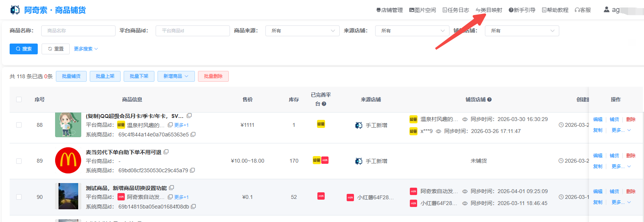Open 店铺管理 in top navigation
Image resolution: width=644 pixels, height=222 pixels.
389,10
